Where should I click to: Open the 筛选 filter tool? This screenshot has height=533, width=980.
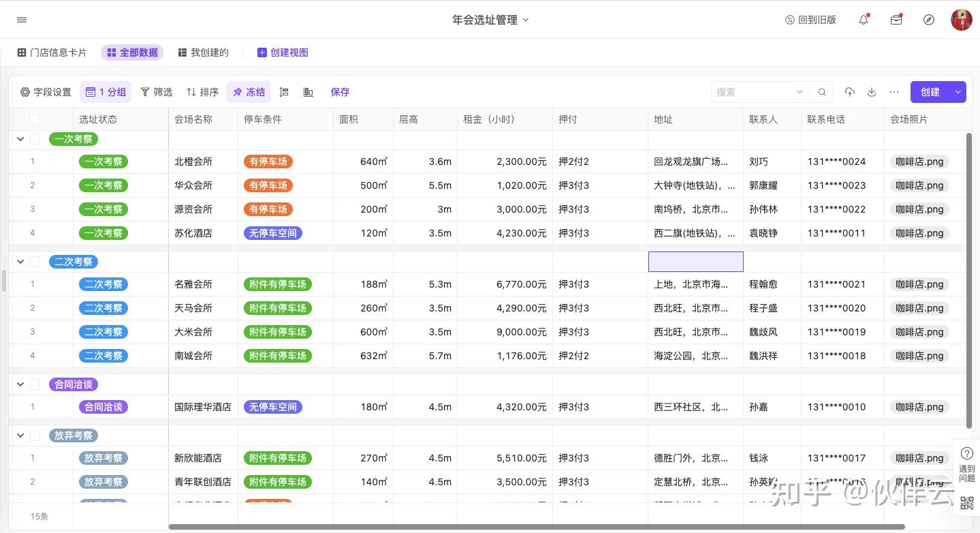click(x=157, y=92)
